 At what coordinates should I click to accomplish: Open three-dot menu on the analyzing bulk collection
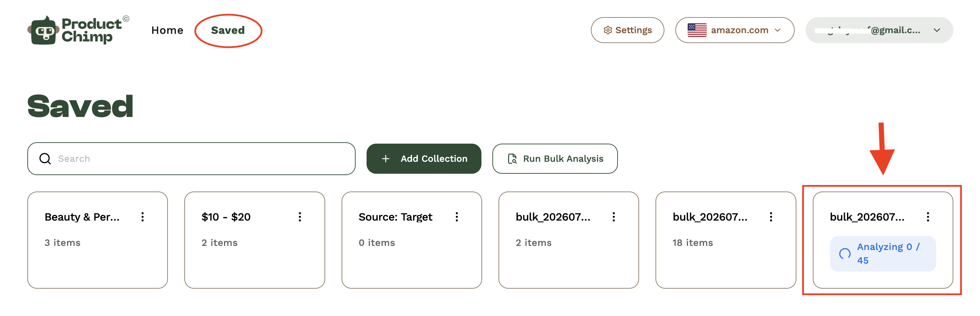coord(928,217)
